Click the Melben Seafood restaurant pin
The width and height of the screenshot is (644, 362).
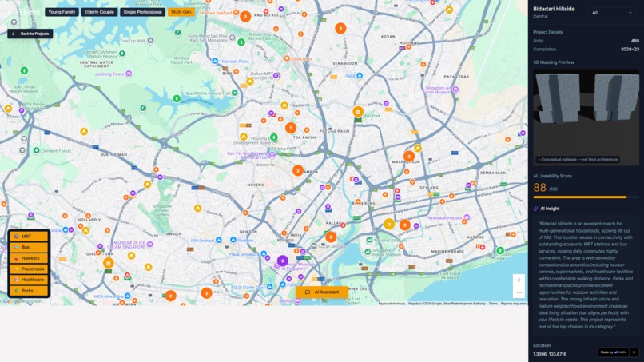point(237,13)
